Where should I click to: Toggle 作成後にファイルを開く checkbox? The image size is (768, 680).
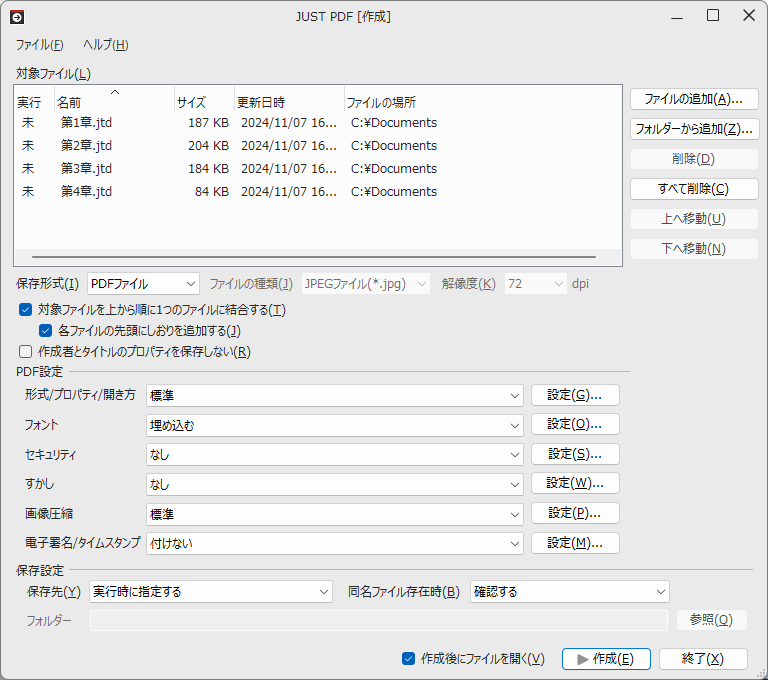coord(408,658)
